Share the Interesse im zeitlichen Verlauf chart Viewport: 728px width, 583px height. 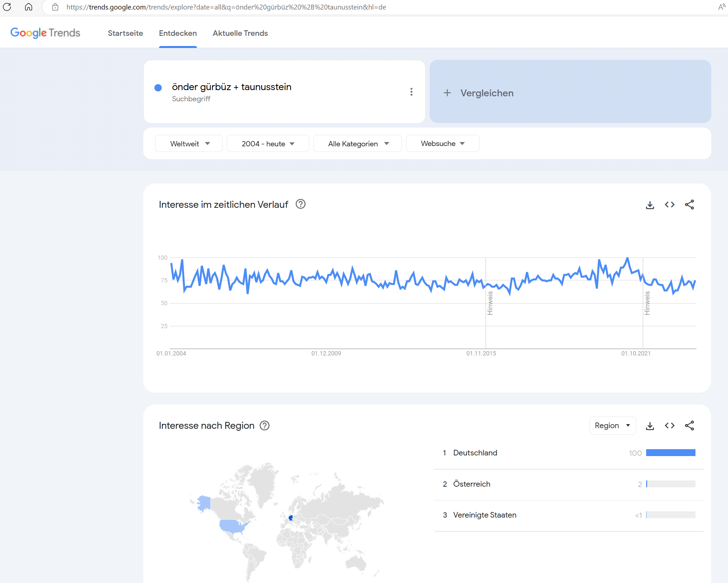[689, 205]
